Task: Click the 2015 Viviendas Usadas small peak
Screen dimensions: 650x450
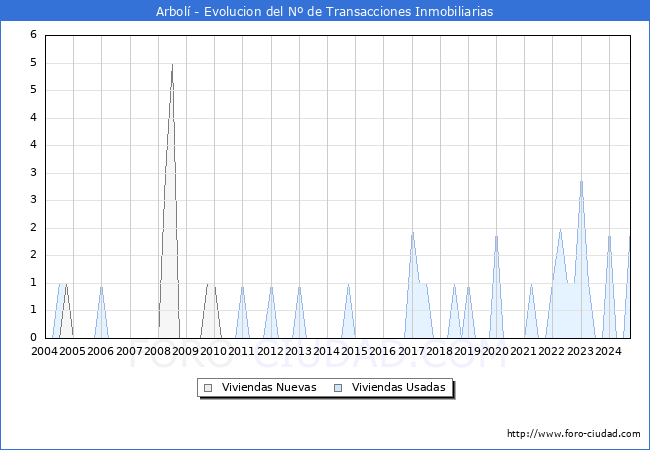Action: (x=349, y=285)
